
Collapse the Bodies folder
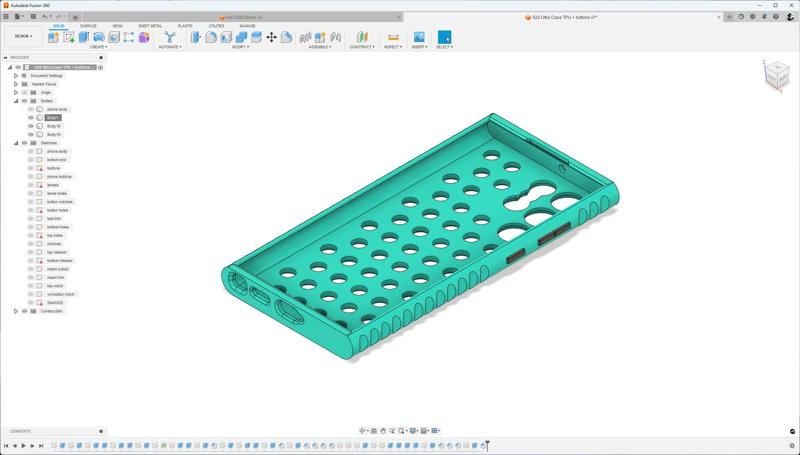[x=16, y=101]
